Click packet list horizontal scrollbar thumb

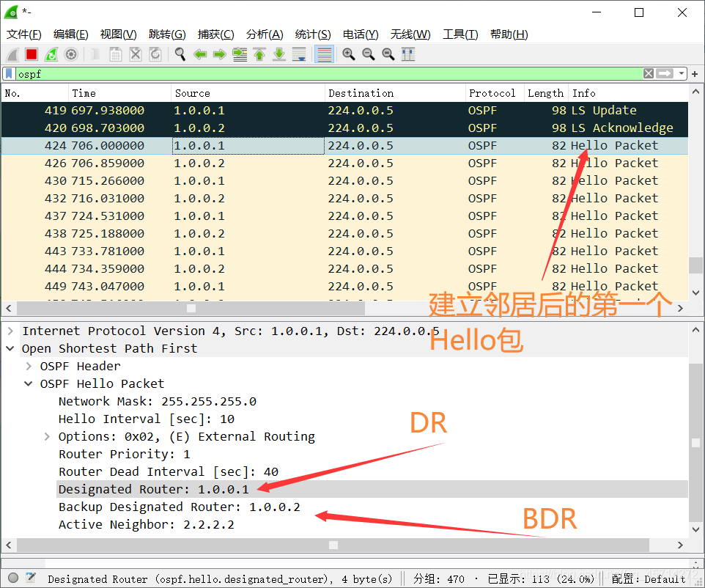tap(191, 308)
